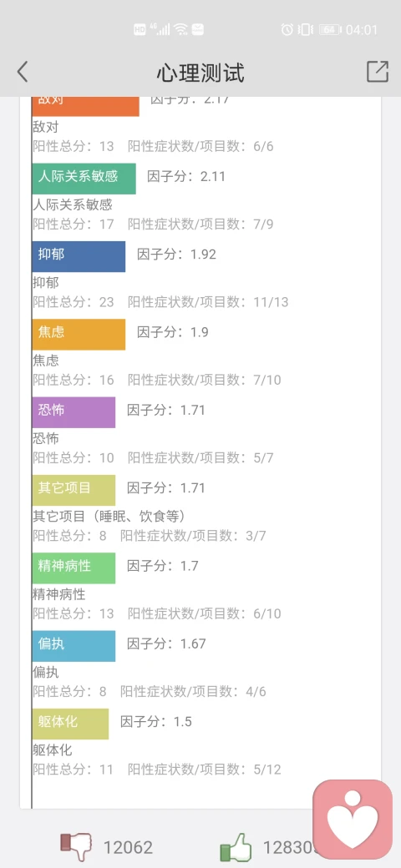
Task: Click the 因子分 1.92 depression score
Action: click(176, 255)
